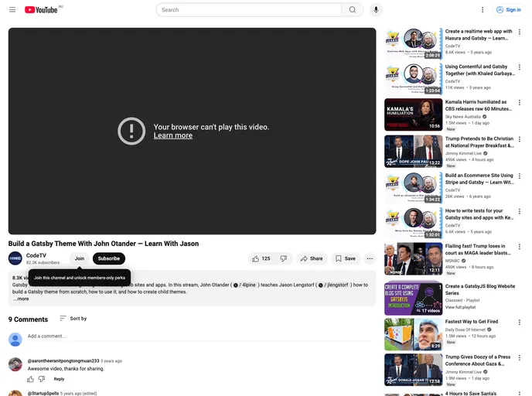
Task: Open more actions ellipsis under video
Action: 370,258
